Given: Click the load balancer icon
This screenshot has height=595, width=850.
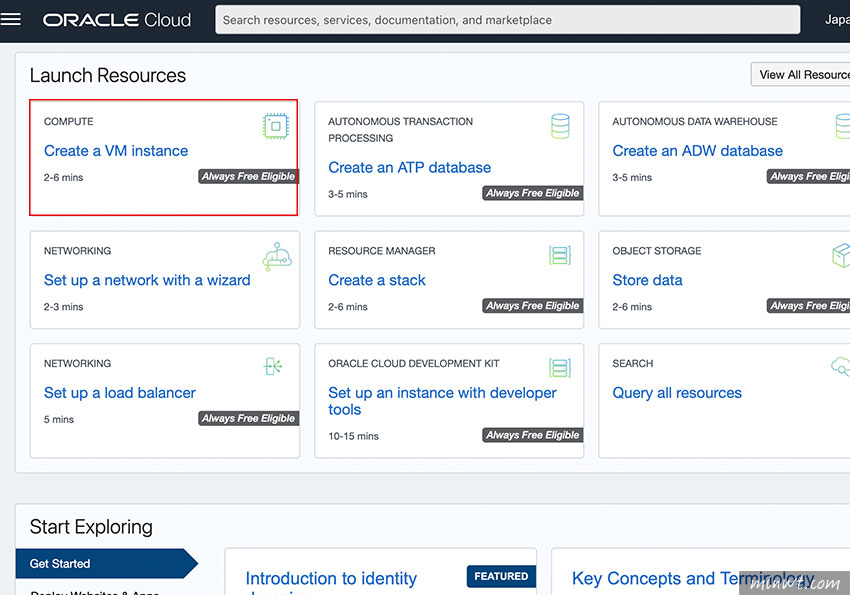Looking at the screenshot, I should pos(273,366).
